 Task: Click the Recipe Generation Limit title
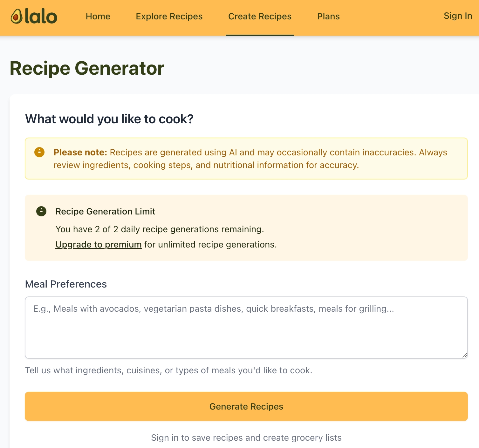105,212
